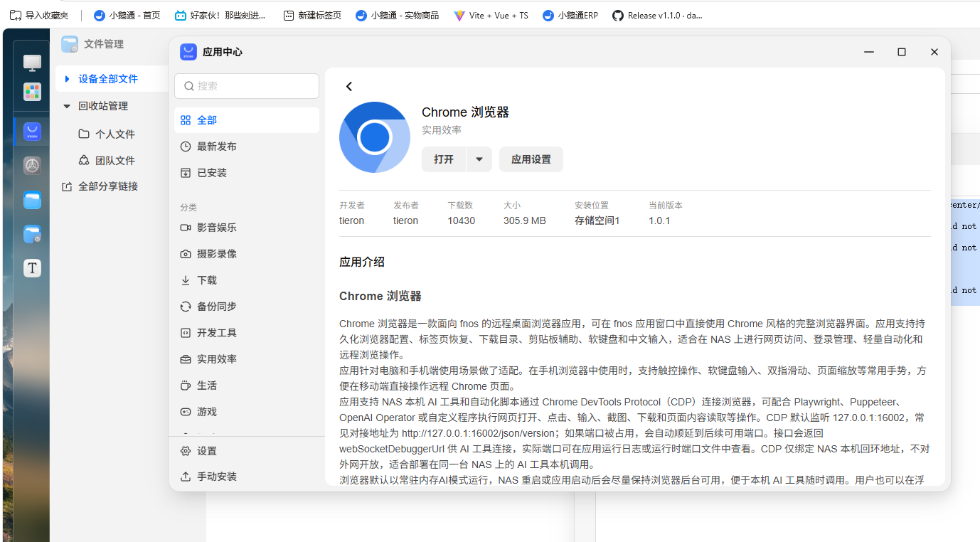Click the 应用介绍 heading

point(362,262)
